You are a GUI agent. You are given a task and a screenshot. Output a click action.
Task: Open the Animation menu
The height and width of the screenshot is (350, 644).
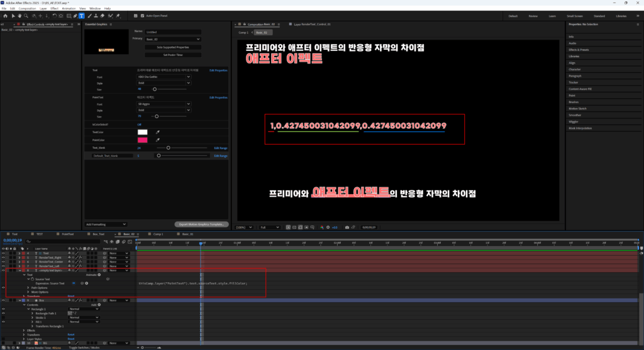point(69,8)
